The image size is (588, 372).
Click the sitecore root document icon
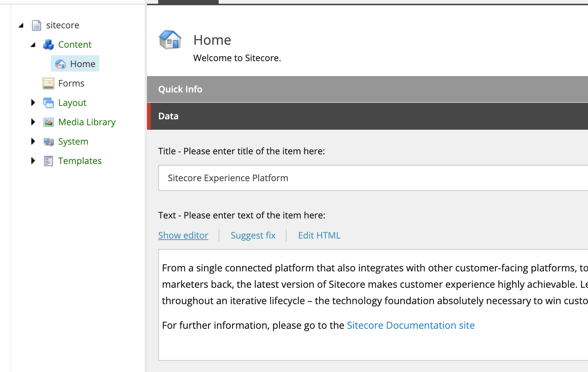click(37, 25)
